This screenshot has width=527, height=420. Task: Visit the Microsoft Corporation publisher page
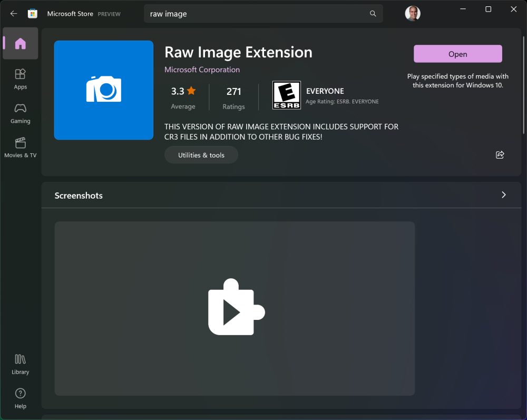click(x=202, y=70)
